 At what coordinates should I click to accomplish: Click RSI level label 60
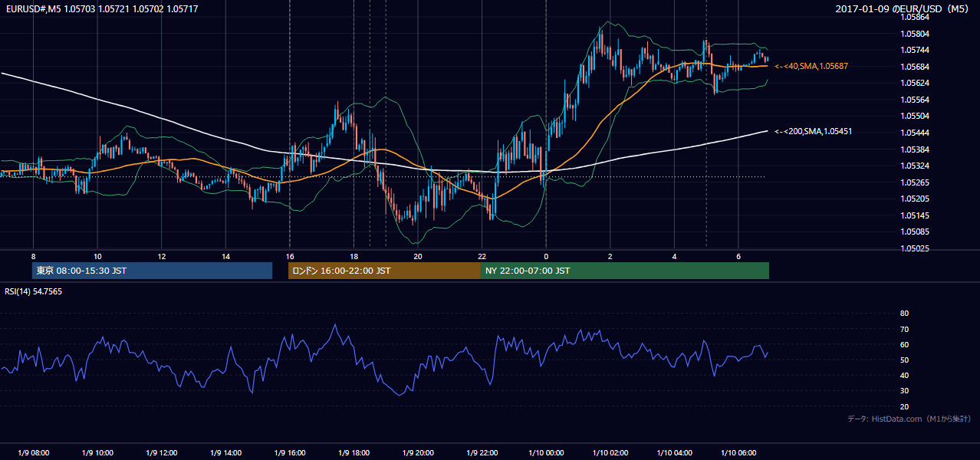click(x=904, y=344)
